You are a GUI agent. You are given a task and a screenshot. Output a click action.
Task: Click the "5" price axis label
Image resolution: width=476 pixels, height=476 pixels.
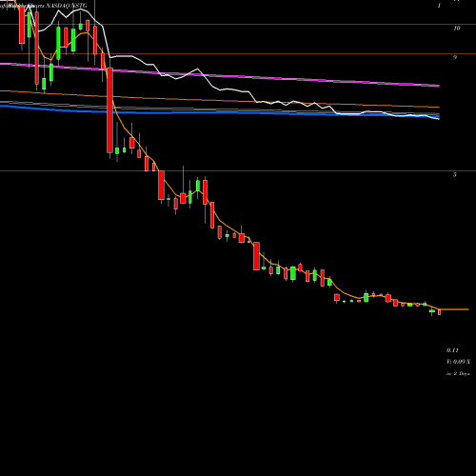click(455, 174)
